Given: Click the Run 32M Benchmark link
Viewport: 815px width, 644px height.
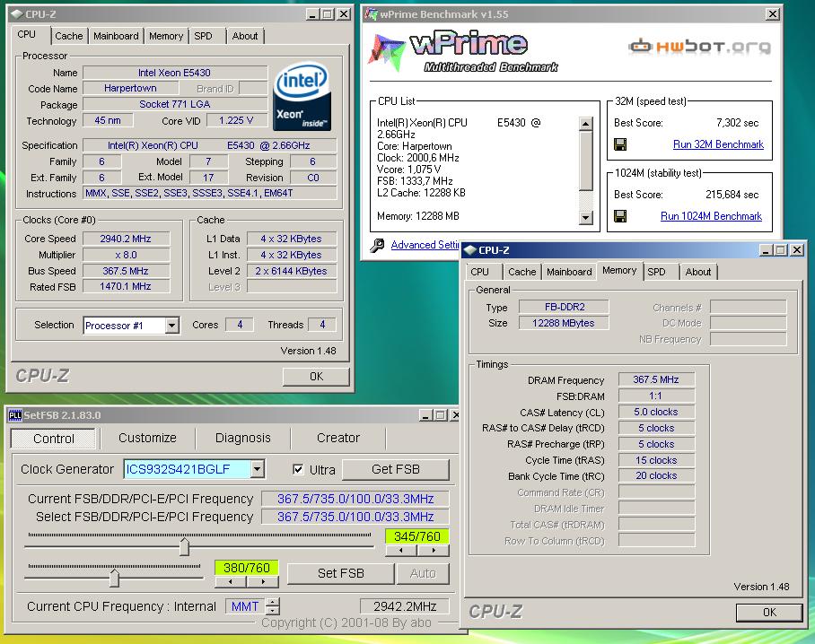Looking at the screenshot, I should [x=718, y=144].
